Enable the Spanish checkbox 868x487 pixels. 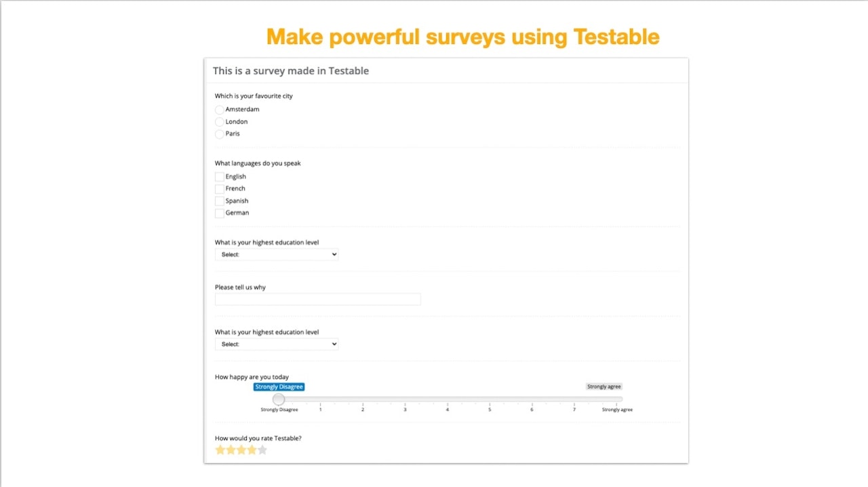(220, 201)
